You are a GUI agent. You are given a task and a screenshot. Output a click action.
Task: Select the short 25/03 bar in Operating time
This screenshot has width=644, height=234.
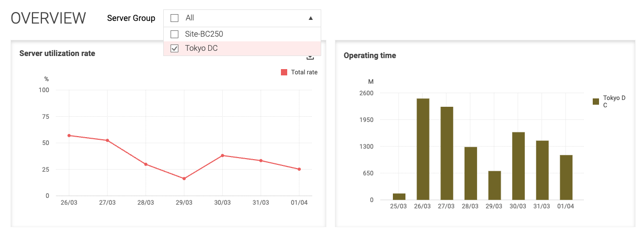pos(399,197)
